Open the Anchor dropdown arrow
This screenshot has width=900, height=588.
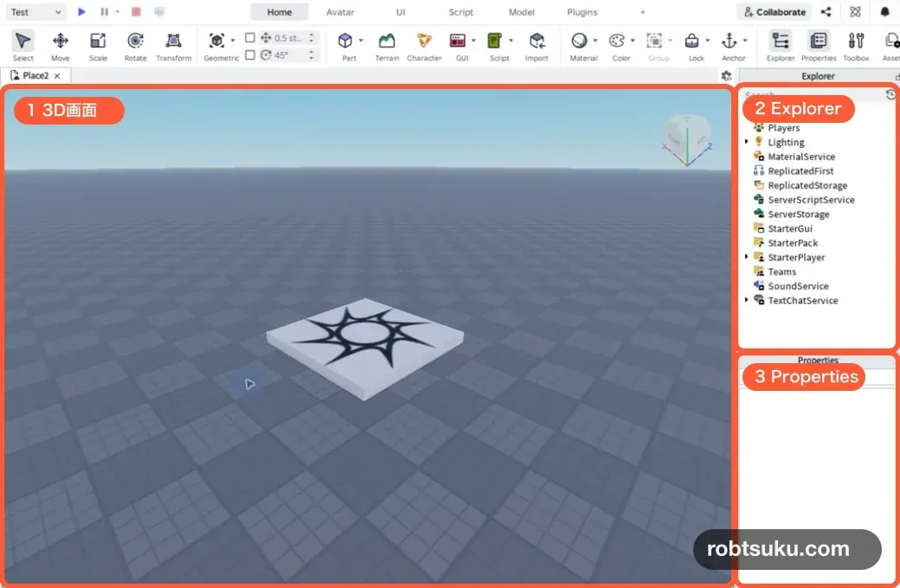tap(745, 41)
